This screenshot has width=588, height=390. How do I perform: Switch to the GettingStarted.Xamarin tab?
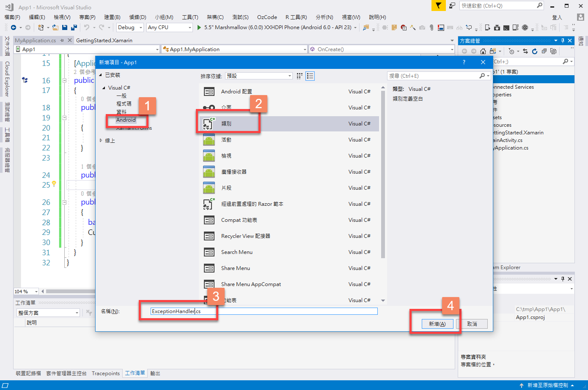tap(104, 40)
